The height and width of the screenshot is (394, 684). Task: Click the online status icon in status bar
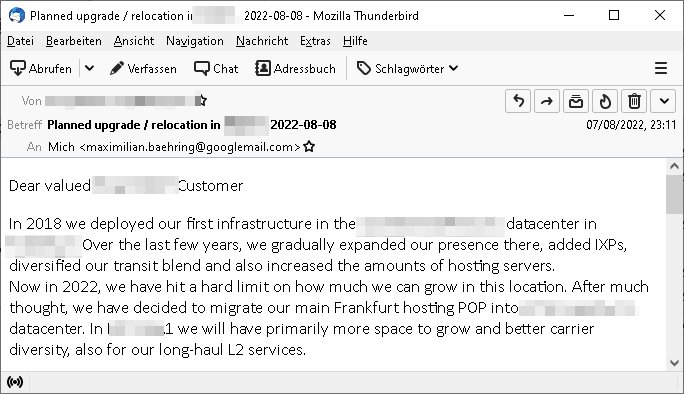[15, 382]
